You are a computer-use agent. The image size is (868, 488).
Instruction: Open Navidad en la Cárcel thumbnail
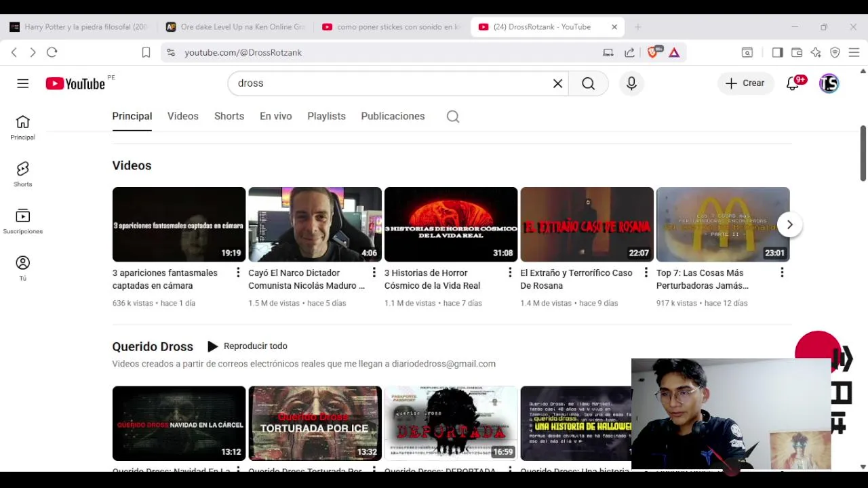pos(179,424)
